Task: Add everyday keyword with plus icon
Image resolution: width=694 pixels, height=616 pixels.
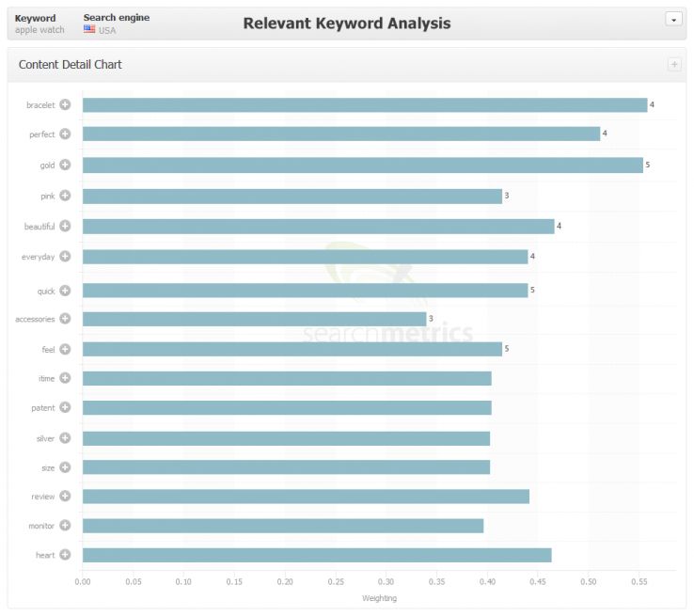Action: (65, 256)
